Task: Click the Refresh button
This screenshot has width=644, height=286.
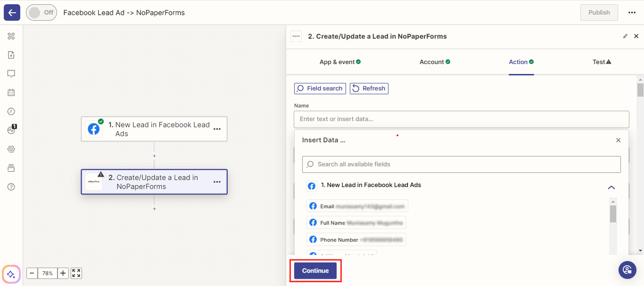Action: [x=369, y=89]
